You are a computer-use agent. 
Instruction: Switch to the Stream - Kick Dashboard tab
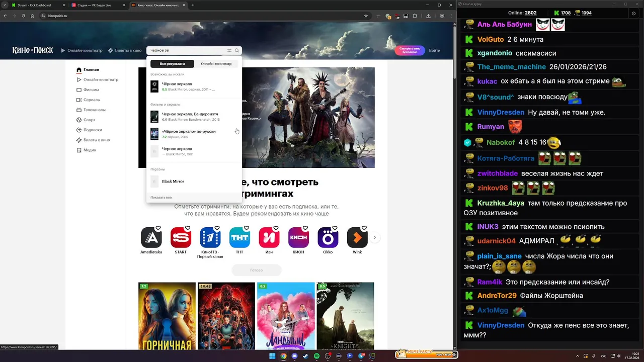pos(38,5)
